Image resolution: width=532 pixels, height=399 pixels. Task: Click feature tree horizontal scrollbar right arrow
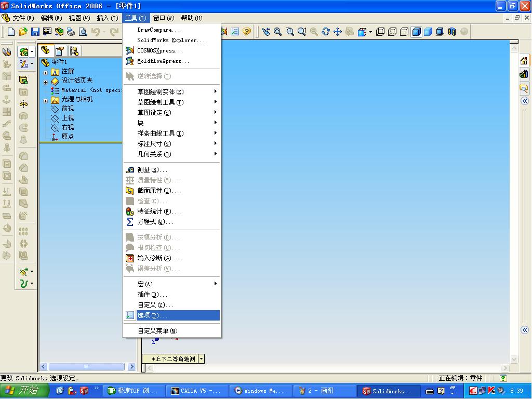pyautogui.click(x=132, y=366)
